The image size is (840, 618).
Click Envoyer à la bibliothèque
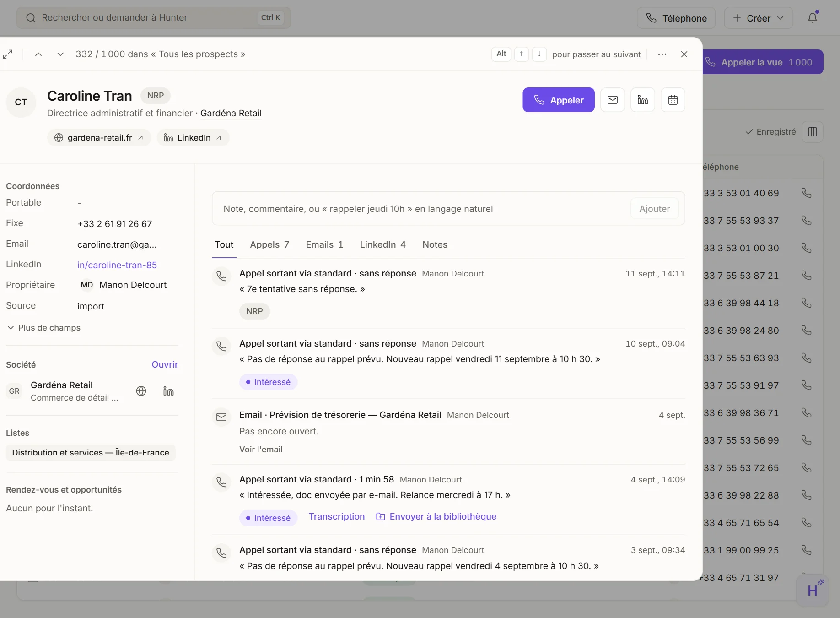(436, 517)
